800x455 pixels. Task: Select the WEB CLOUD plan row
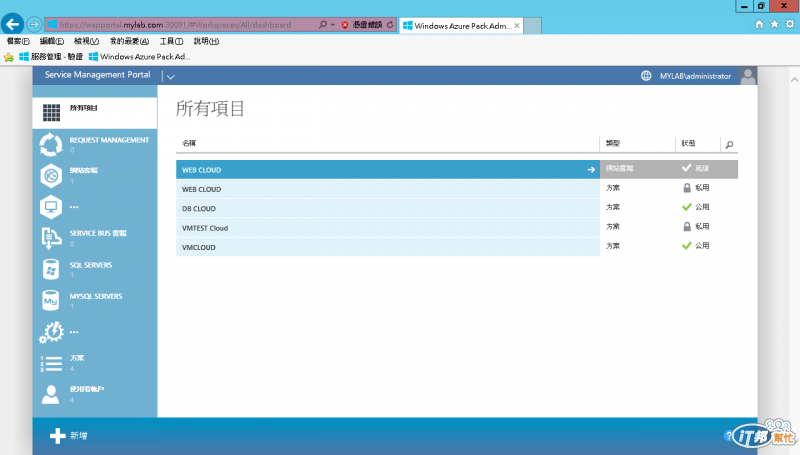tap(457, 189)
